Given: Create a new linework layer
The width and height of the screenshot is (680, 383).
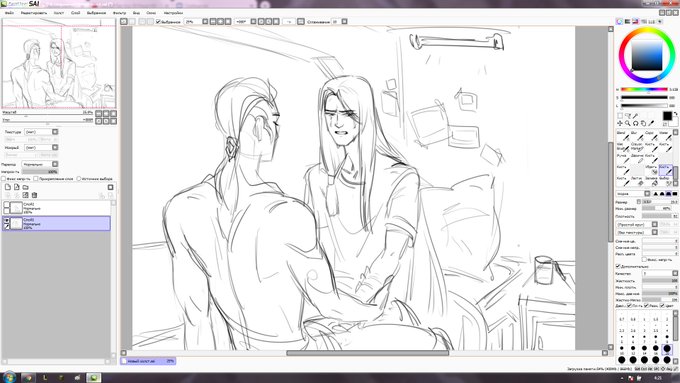Looking at the screenshot, I should (x=16, y=187).
